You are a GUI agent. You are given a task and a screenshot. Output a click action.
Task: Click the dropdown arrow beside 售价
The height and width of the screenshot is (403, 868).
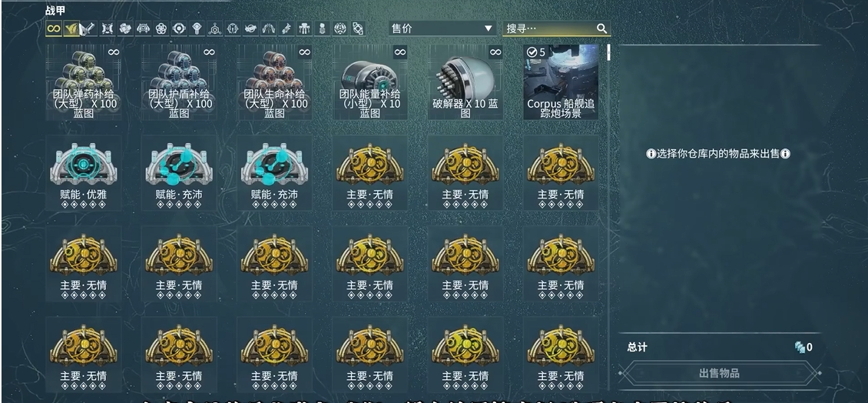tap(488, 28)
